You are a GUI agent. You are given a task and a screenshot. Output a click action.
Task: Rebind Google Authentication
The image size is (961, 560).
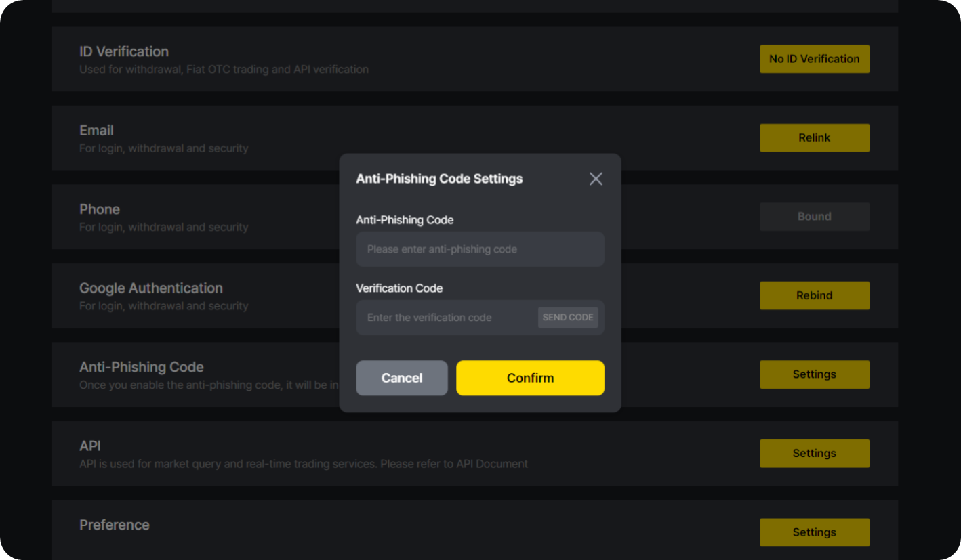[x=815, y=295]
